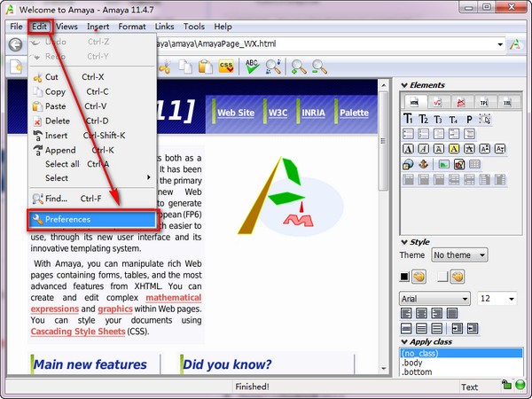Toggle left text alignment in Style panel
Image resolution: width=532 pixels, height=399 pixels.
tap(406, 313)
